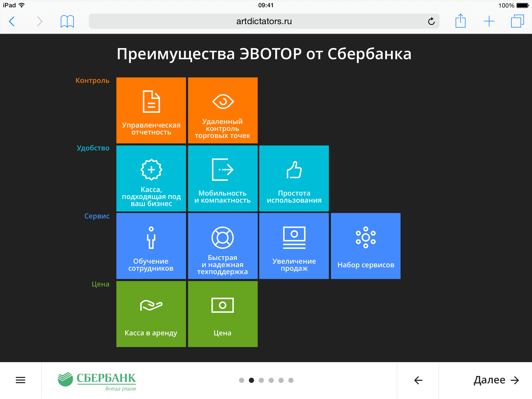Jump to the first slide pagination dot
This screenshot has height=399, width=532.
pyautogui.click(x=242, y=380)
